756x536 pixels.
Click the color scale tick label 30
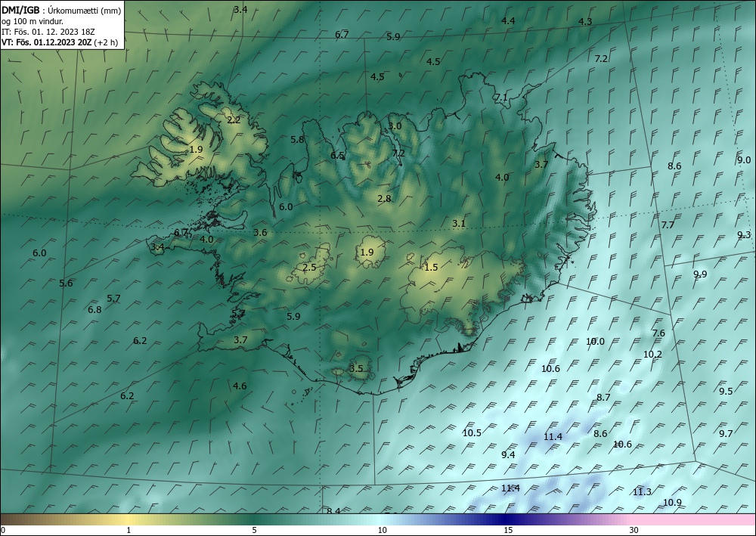tap(634, 530)
